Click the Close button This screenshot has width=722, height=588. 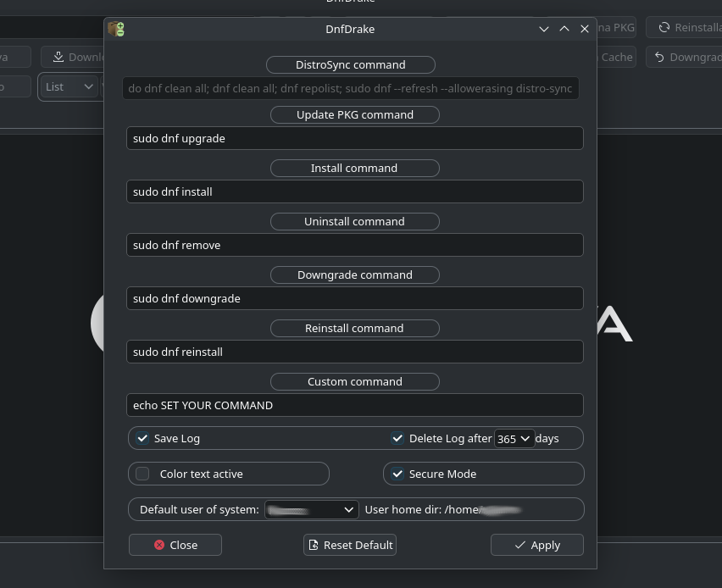pyautogui.click(x=175, y=545)
